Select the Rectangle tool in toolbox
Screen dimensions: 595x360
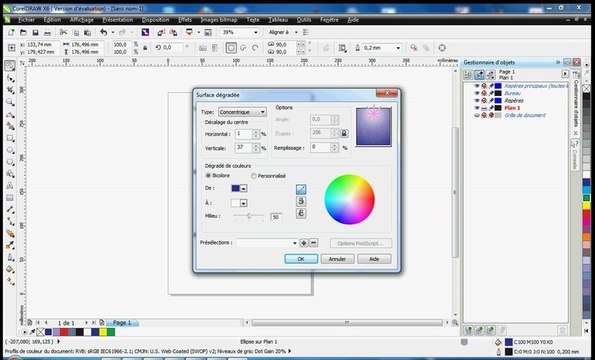pos(10,138)
